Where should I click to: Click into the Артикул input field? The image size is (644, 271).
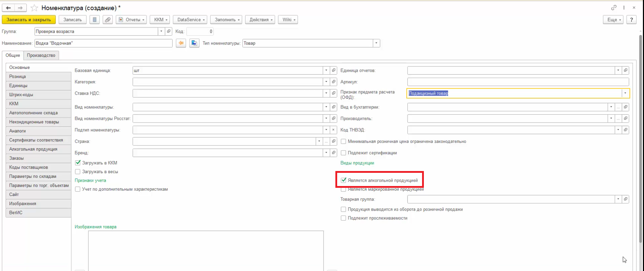coord(517,82)
